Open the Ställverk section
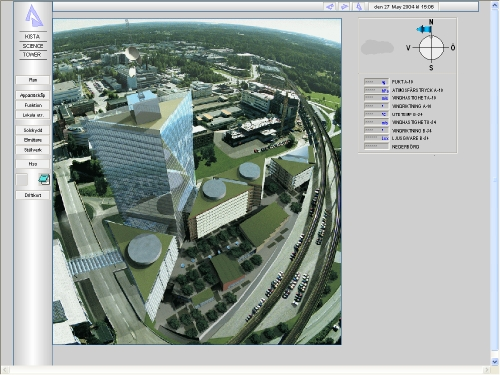500x375 pixels. point(33,150)
